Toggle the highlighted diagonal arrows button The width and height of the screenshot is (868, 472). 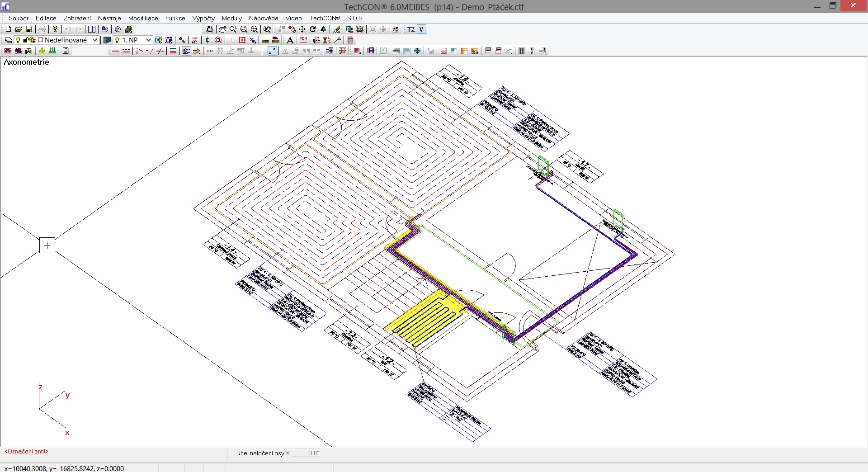tap(272, 51)
